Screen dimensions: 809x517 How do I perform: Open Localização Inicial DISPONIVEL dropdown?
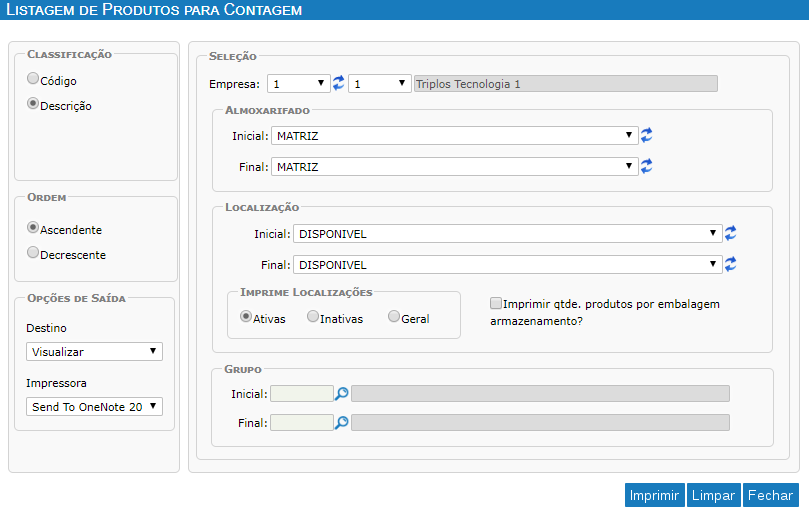pos(508,234)
